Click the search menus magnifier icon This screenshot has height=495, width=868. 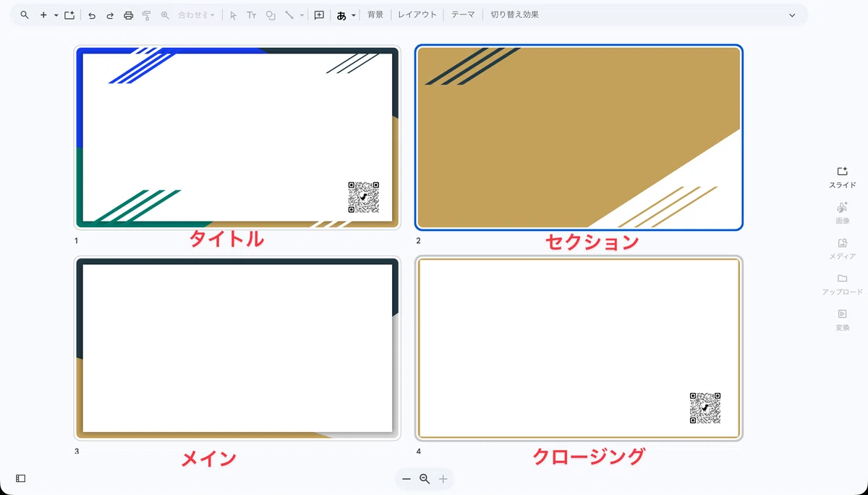[x=25, y=14]
